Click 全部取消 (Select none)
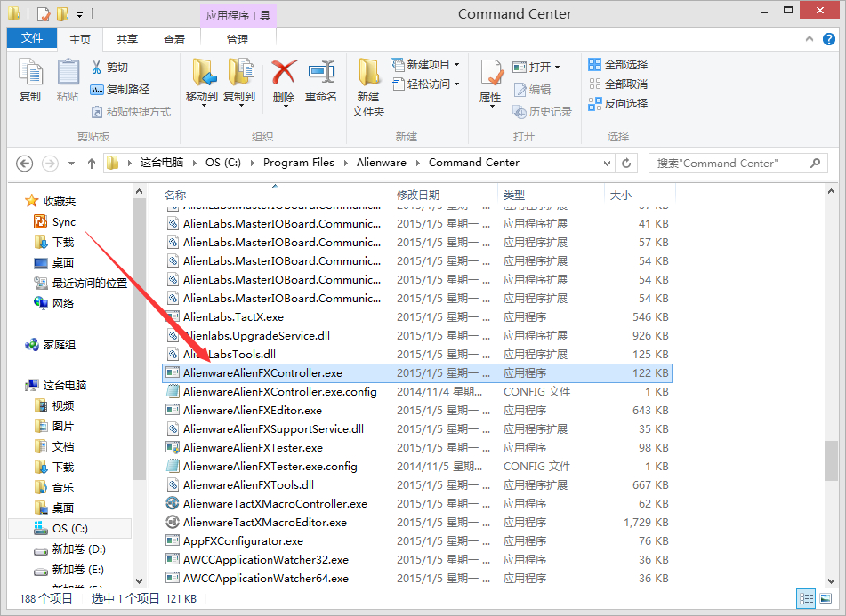The image size is (846, 616). [618, 84]
